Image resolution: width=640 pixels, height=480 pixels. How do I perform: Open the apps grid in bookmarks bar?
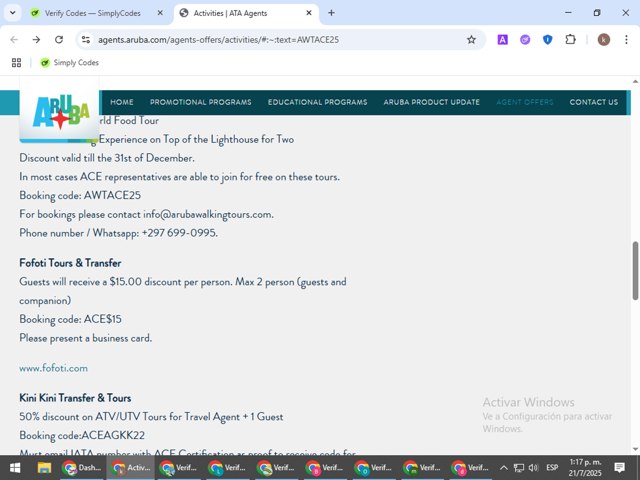coord(16,62)
